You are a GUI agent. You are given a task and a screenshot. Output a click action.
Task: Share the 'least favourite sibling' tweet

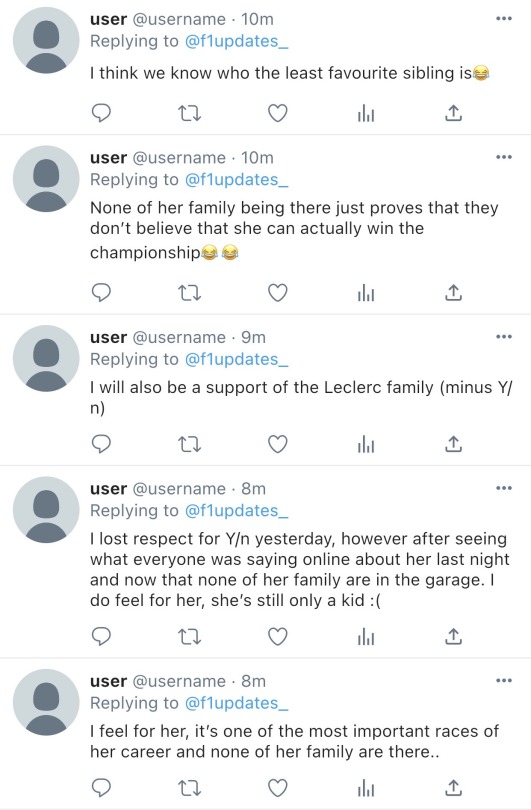(x=453, y=113)
